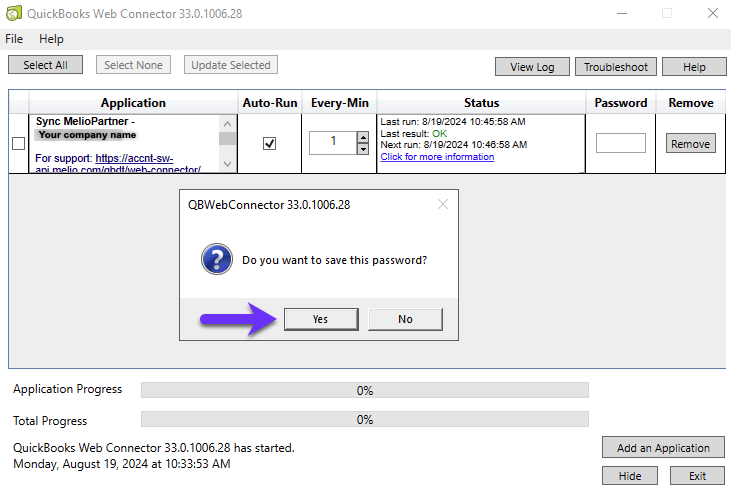This screenshot has height=488, width=731.
Task: Click the Every-Min number field
Action: (333, 143)
